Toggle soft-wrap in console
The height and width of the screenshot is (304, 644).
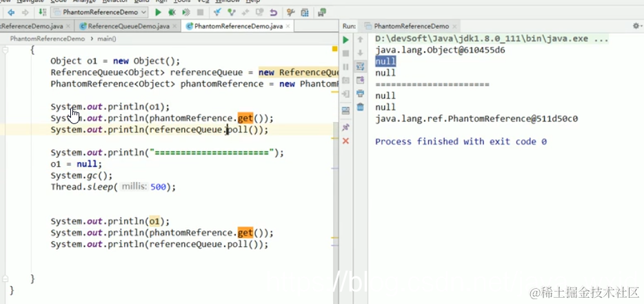[x=360, y=66]
